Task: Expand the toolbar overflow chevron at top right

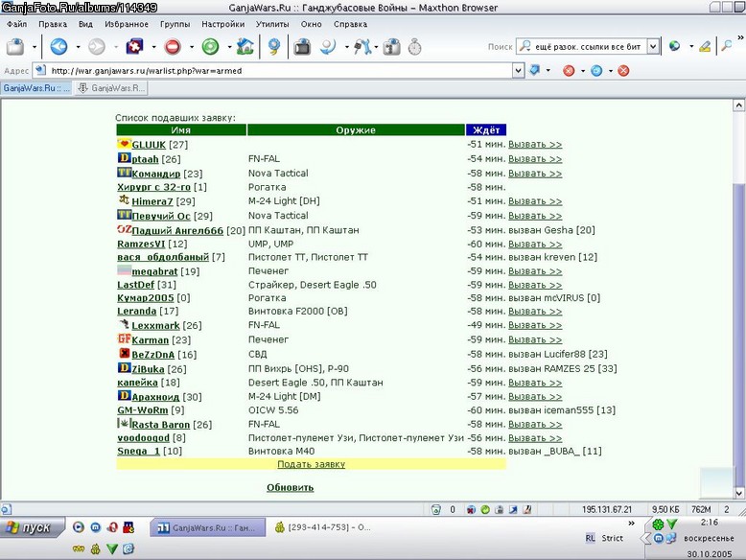Action: pos(740,37)
